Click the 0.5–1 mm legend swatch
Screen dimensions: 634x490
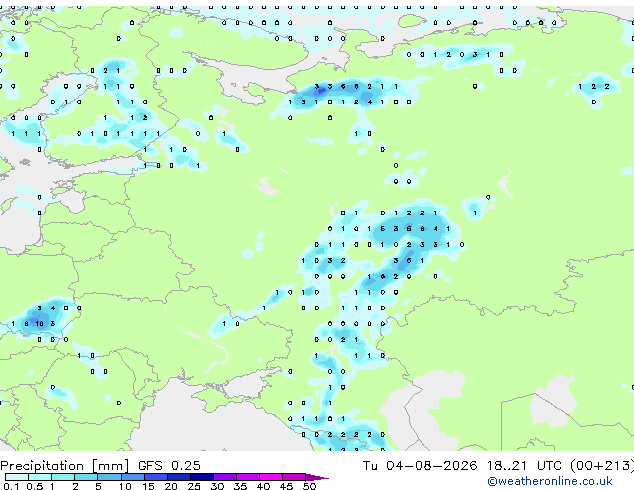coord(40,477)
